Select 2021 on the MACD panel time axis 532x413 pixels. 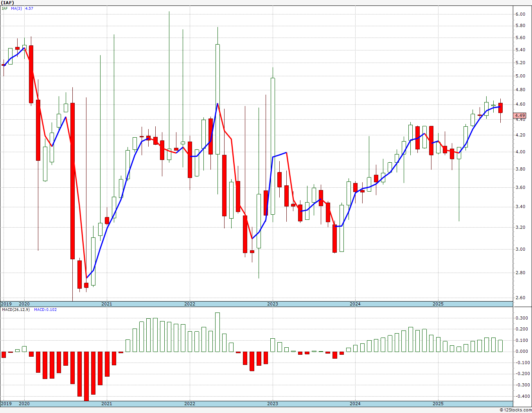point(107,404)
